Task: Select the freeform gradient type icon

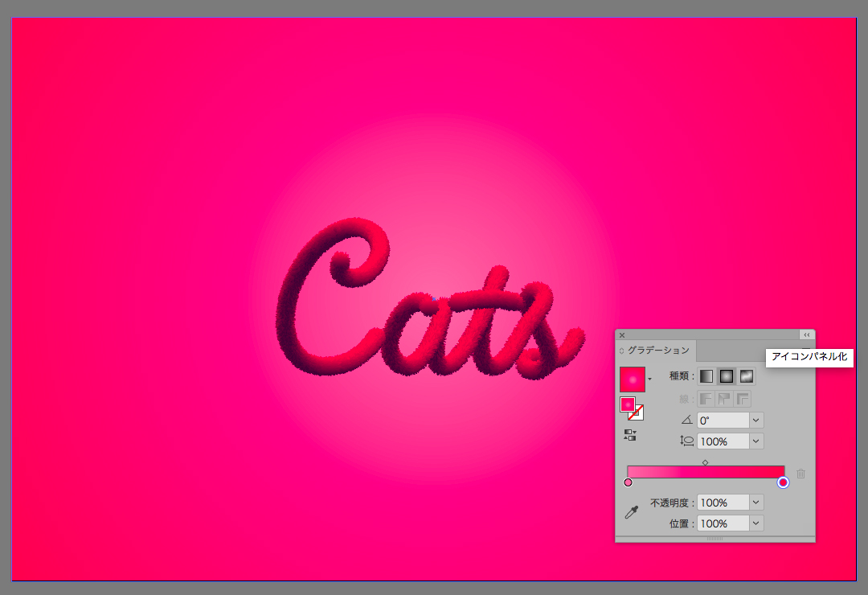Action: pos(747,375)
